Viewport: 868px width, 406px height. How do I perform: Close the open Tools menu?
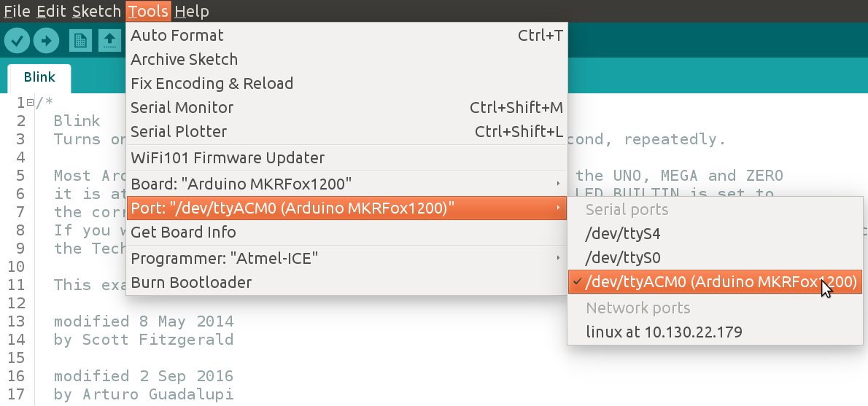coord(148,11)
